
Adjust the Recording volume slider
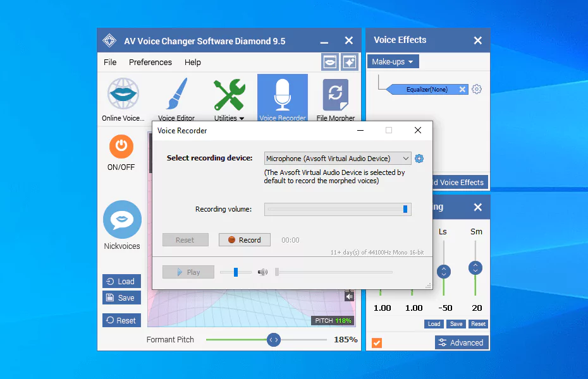point(405,209)
